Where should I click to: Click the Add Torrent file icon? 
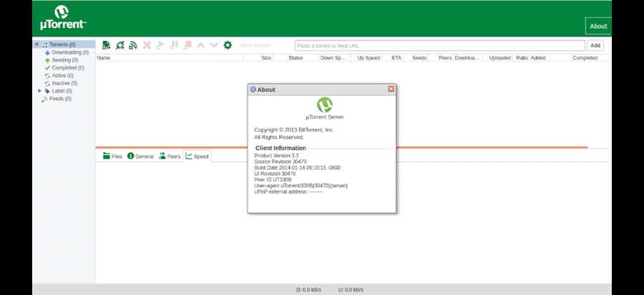107,45
